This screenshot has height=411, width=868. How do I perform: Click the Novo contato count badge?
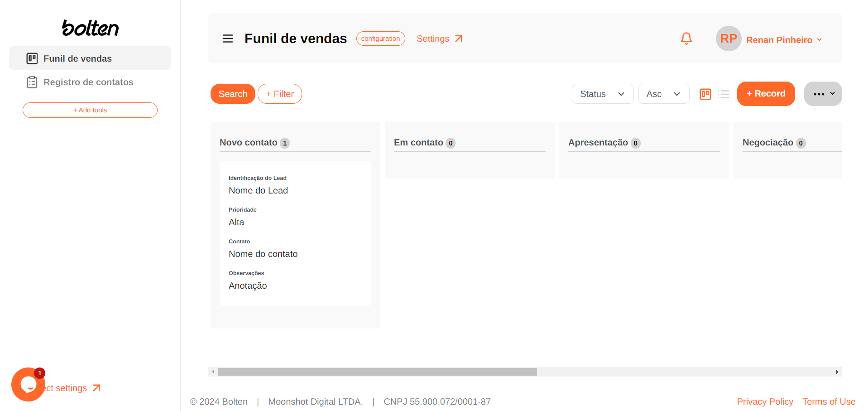[285, 143]
